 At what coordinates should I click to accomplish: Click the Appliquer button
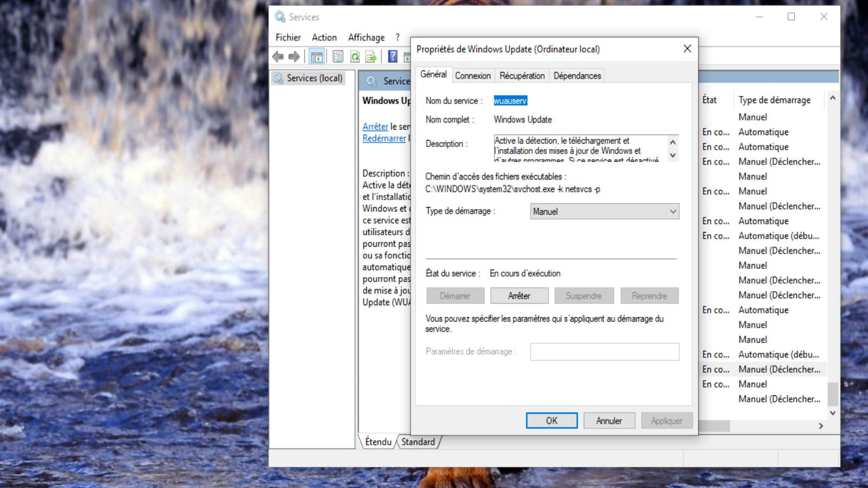pos(667,421)
